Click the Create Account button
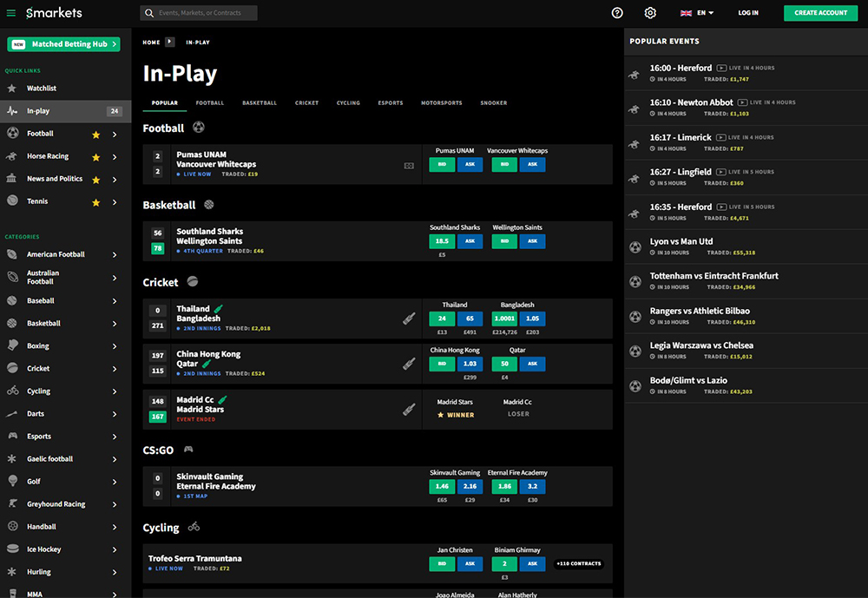 (821, 13)
